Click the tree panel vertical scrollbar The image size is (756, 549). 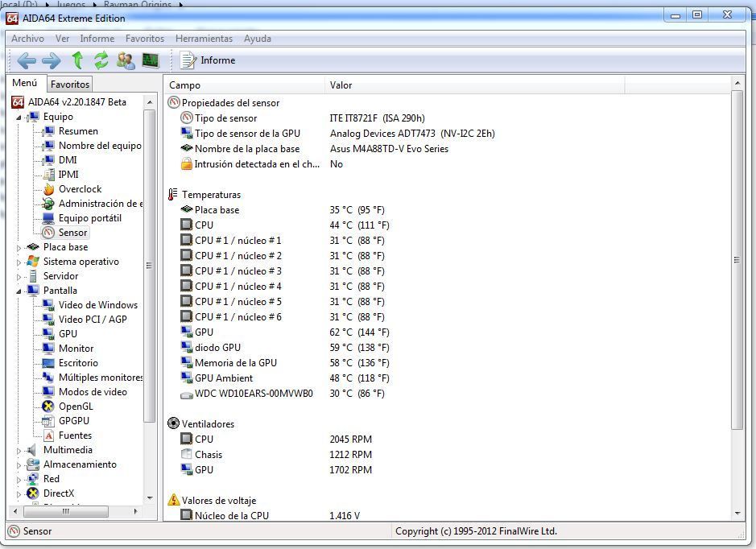click(150, 266)
